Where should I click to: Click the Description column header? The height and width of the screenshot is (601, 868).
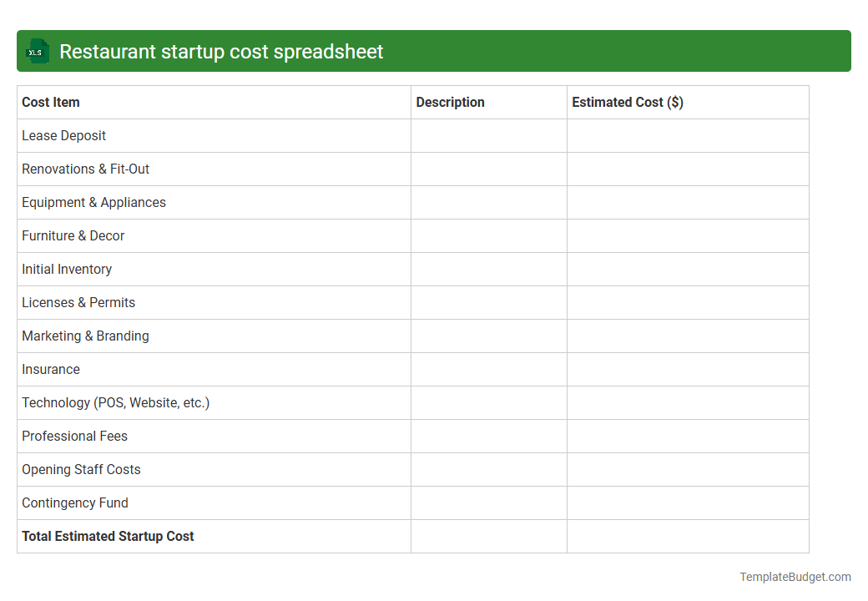[450, 102]
